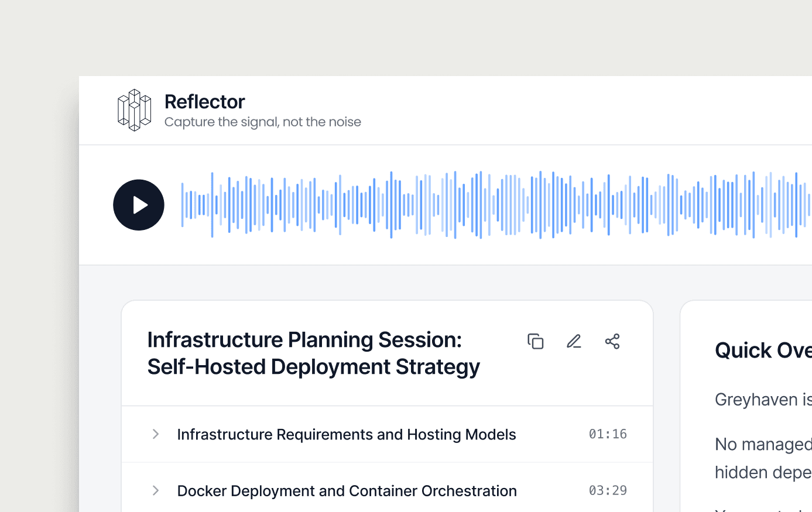The width and height of the screenshot is (812, 512).
Task: Jump to timestamp 03:29
Action: click(608, 491)
